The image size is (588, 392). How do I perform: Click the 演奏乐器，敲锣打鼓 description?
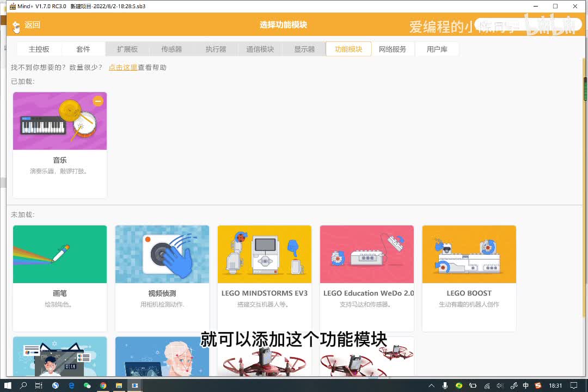tap(58, 171)
